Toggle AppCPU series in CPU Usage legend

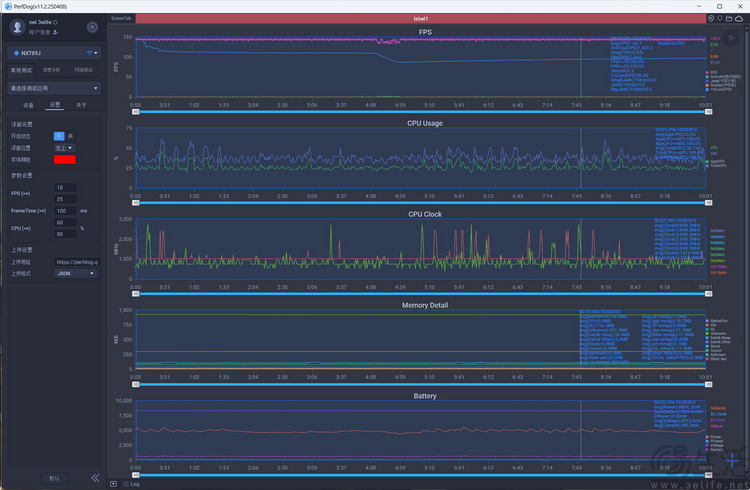point(715,161)
